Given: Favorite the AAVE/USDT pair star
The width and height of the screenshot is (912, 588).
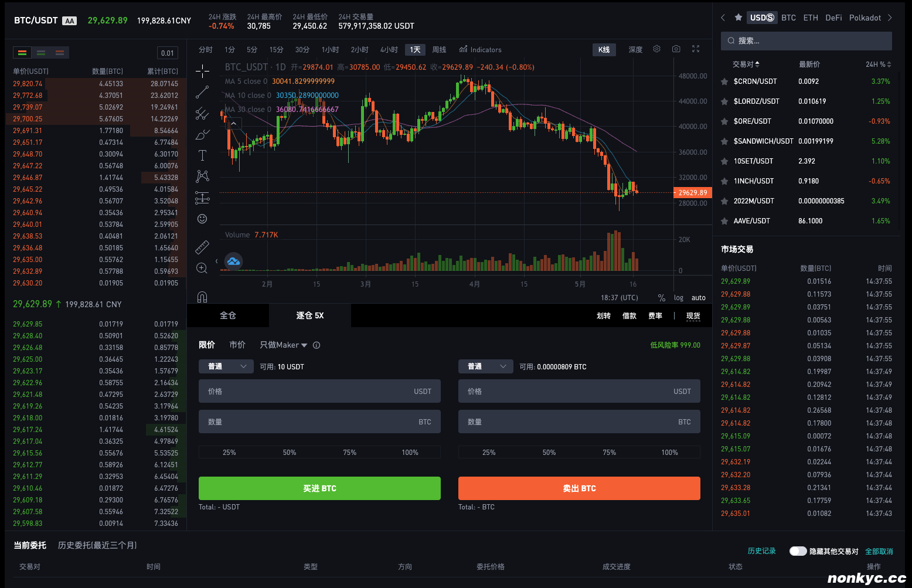Looking at the screenshot, I should click(x=724, y=221).
